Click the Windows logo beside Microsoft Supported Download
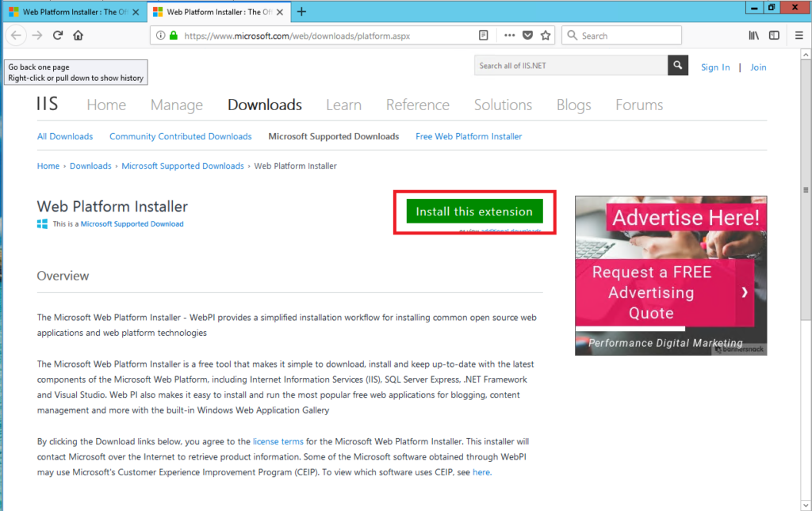Viewport: 812px width, 511px height. tap(41, 223)
